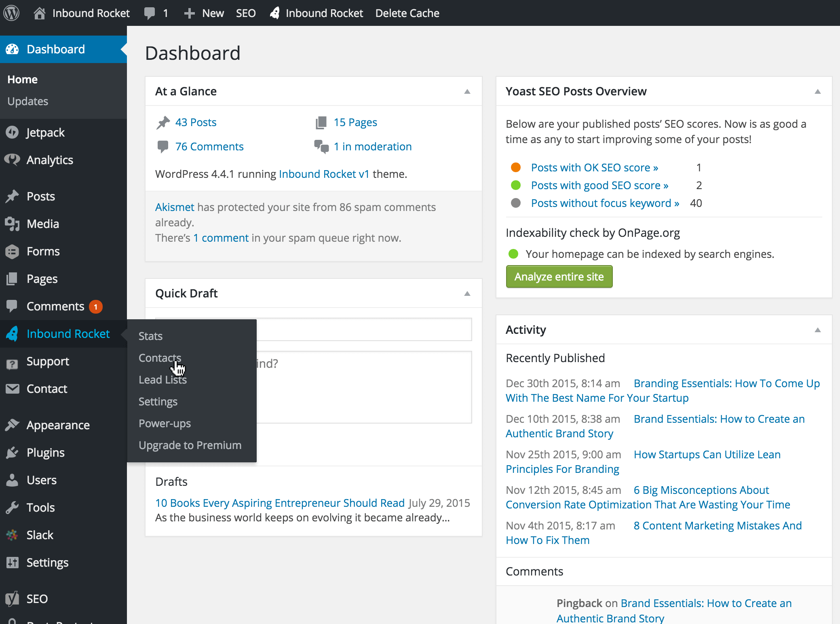Viewport: 840px width, 624px height.
Task: Collapse the Activity panel
Action: click(817, 330)
